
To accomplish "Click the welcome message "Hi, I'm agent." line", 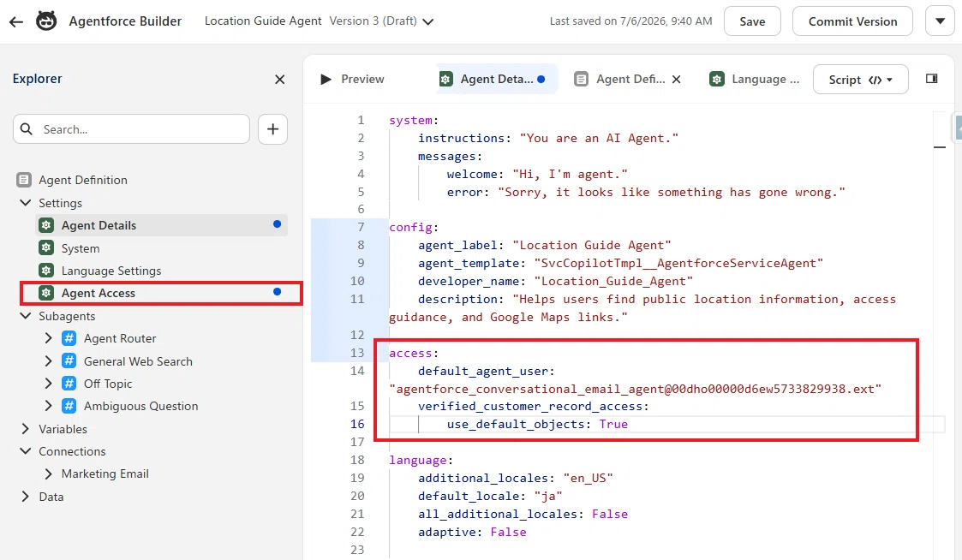I will (x=537, y=174).
